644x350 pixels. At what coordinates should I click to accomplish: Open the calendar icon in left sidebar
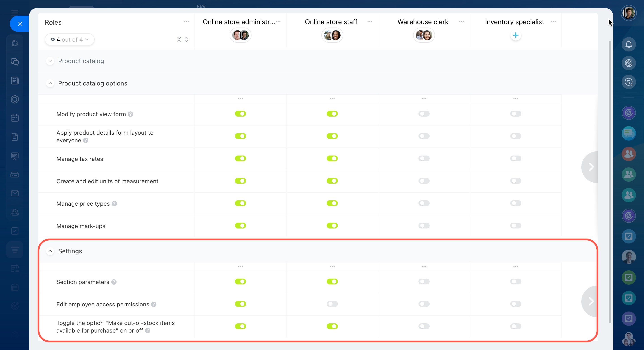(x=15, y=118)
